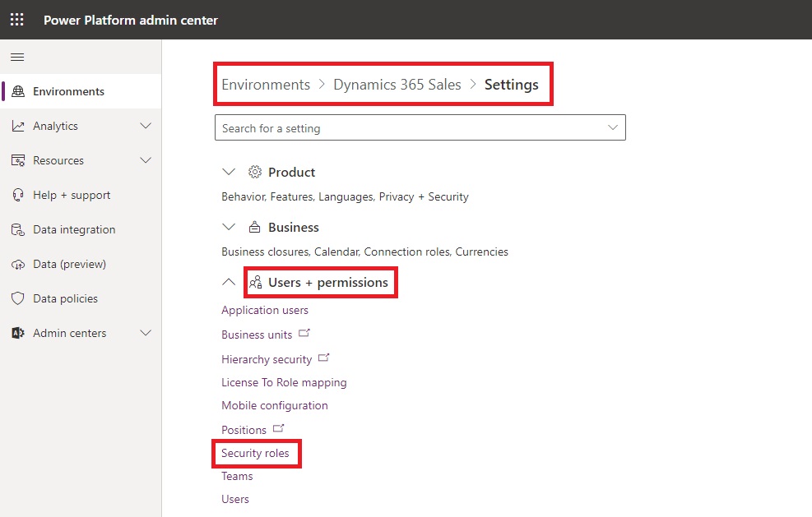Open the app launcher waffle icon

(x=16, y=20)
